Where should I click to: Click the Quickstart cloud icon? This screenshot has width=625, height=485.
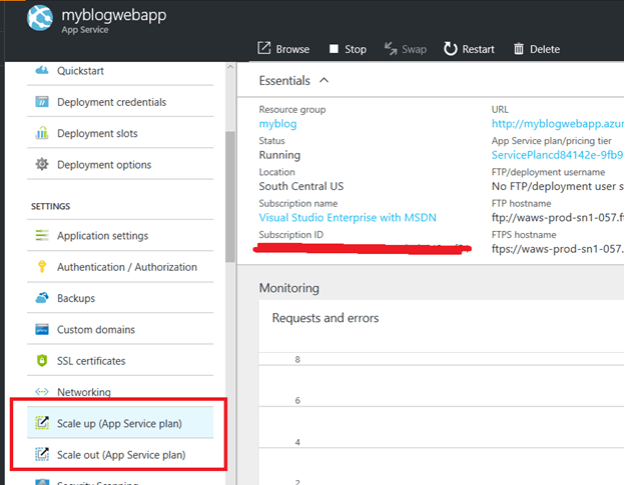42,71
